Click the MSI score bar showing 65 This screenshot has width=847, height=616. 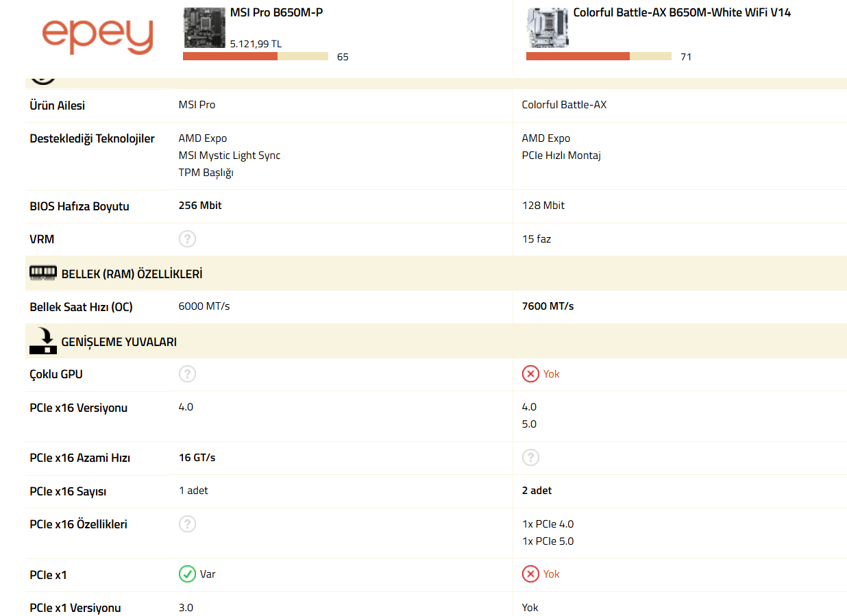255,56
